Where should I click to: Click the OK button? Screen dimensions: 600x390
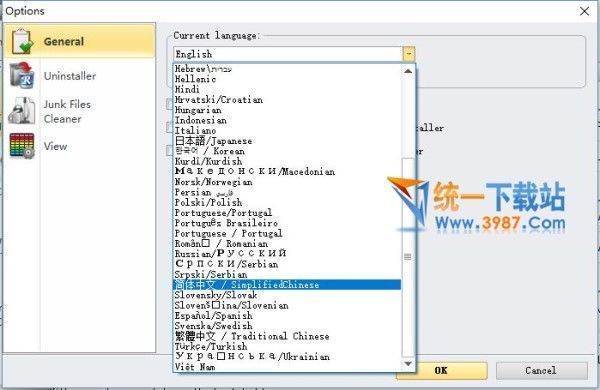(442, 370)
